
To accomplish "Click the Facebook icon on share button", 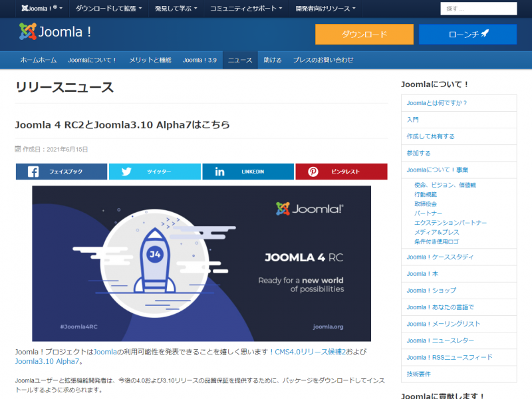I will (33, 172).
